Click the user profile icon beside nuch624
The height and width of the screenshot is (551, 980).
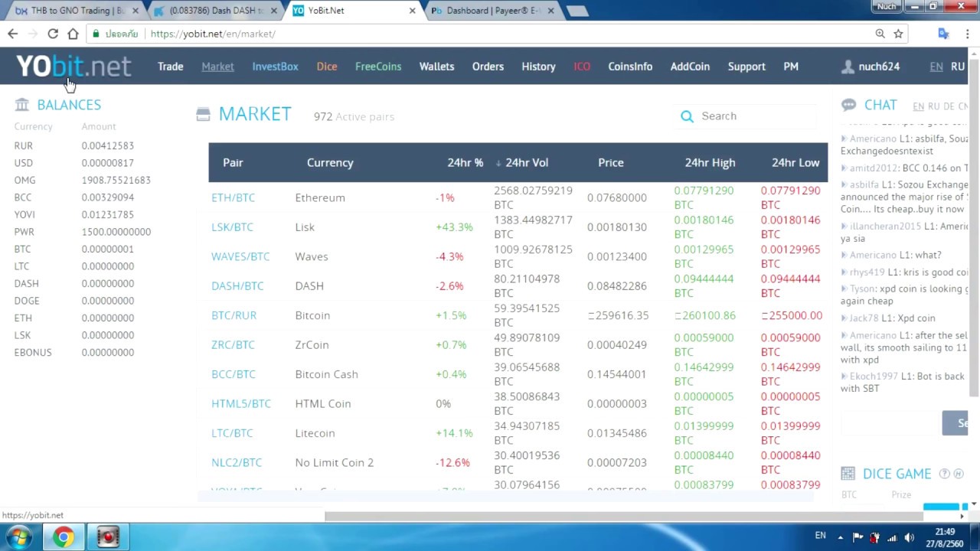[848, 67]
